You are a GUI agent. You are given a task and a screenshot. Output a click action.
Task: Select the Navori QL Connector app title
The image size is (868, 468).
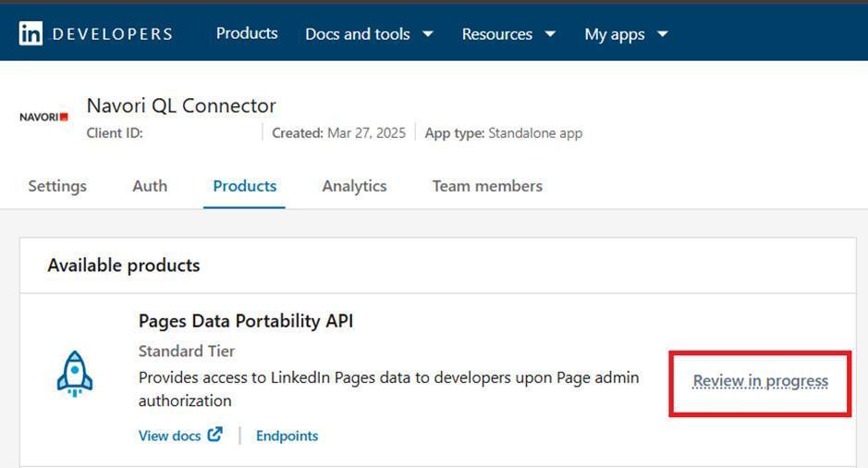tap(181, 105)
